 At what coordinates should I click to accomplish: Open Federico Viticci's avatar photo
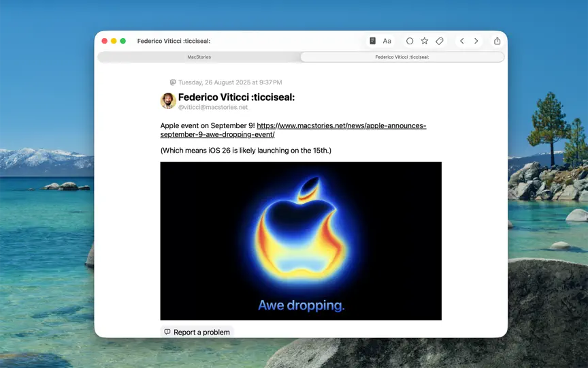168,101
